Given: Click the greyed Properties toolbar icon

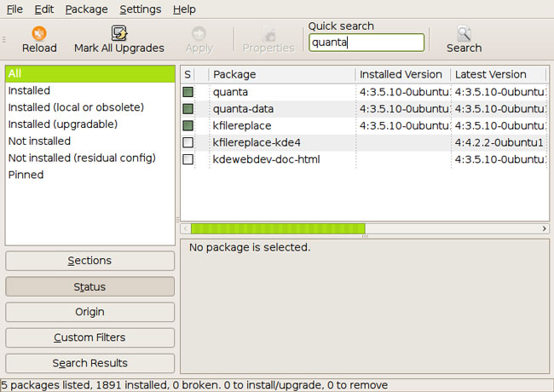Looking at the screenshot, I should point(268,34).
